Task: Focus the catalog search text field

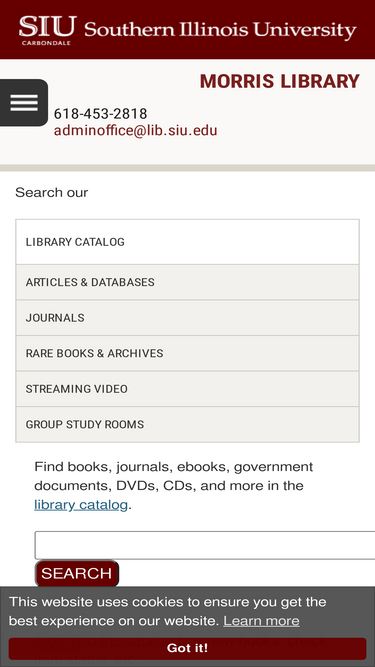Action: coord(205,545)
